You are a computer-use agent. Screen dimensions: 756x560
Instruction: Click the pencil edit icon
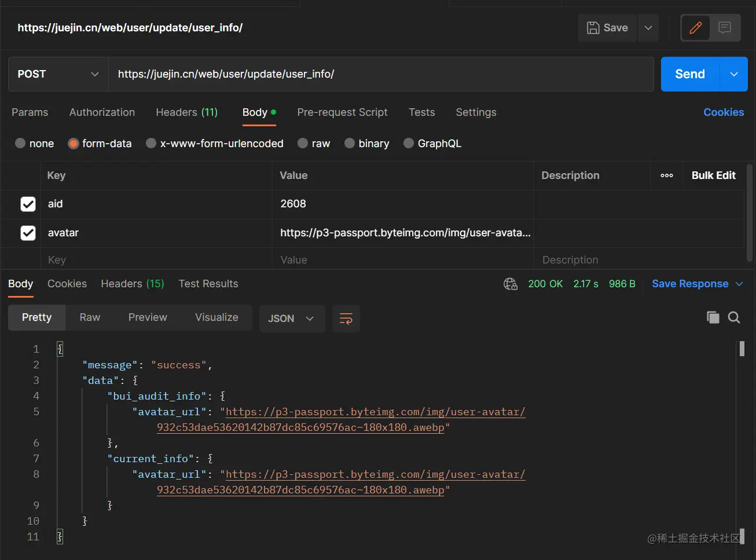pyautogui.click(x=696, y=28)
